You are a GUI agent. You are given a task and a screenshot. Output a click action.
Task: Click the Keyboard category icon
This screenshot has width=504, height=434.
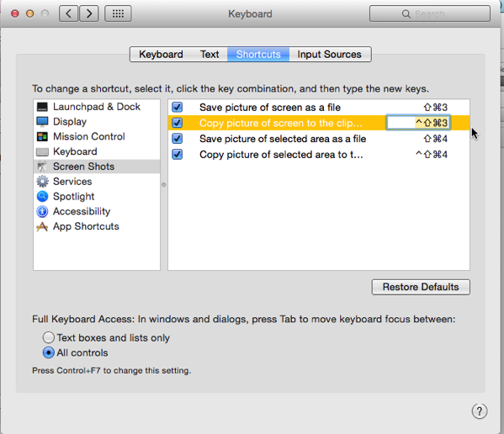[42, 151]
